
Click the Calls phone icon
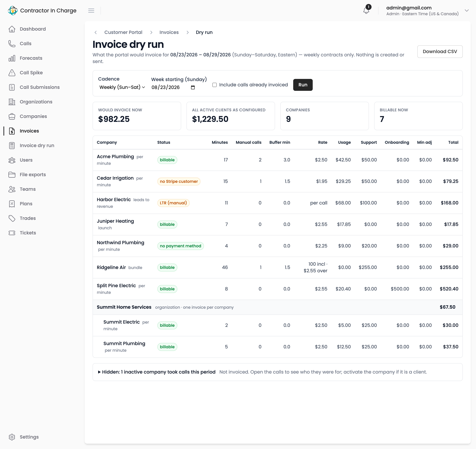(x=12, y=44)
